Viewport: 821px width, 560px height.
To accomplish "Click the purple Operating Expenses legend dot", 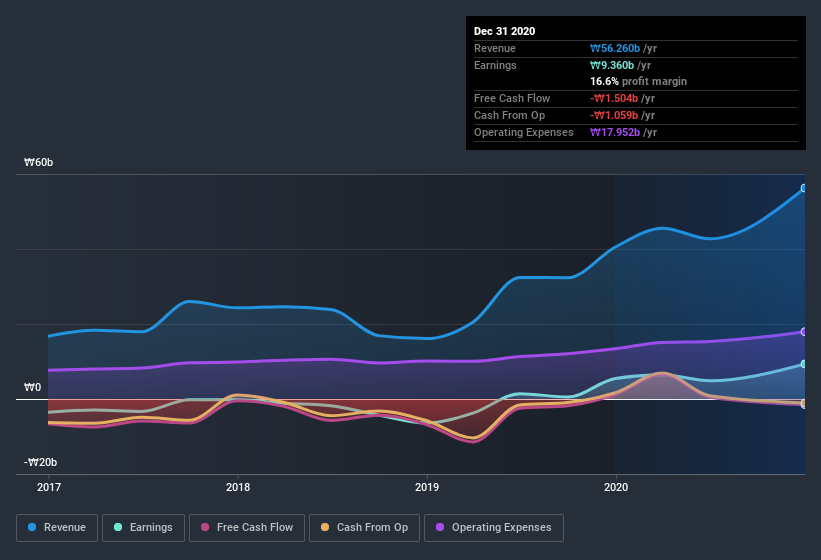I will [440, 527].
